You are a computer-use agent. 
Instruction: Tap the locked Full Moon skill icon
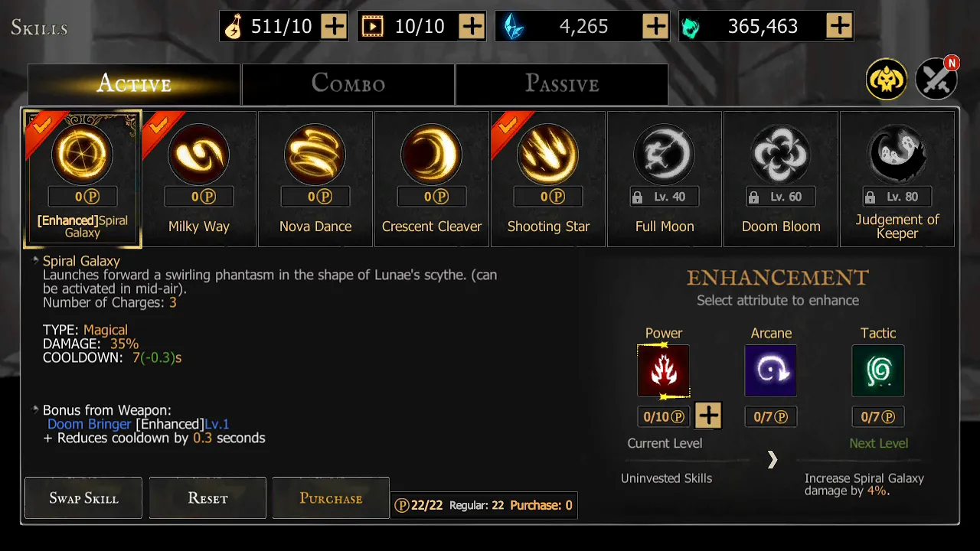point(665,155)
